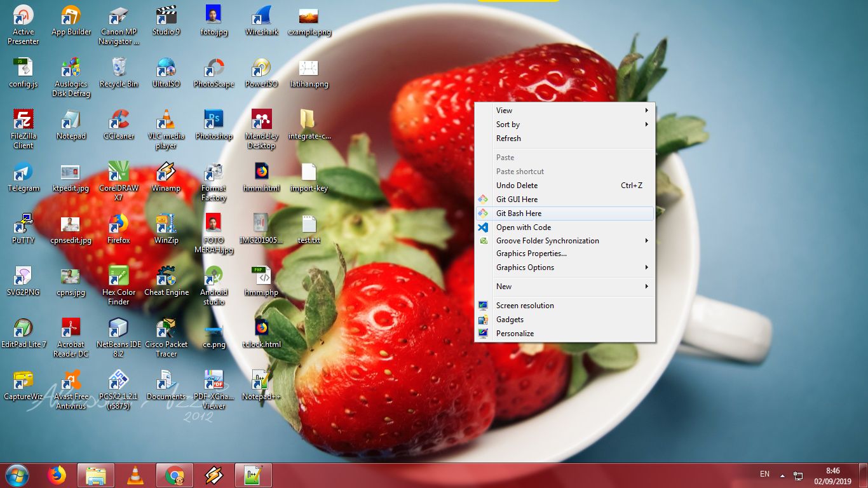Screen dimensions: 868x488
Task: Open Wireshark from the desktop
Action: (x=261, y=19)
